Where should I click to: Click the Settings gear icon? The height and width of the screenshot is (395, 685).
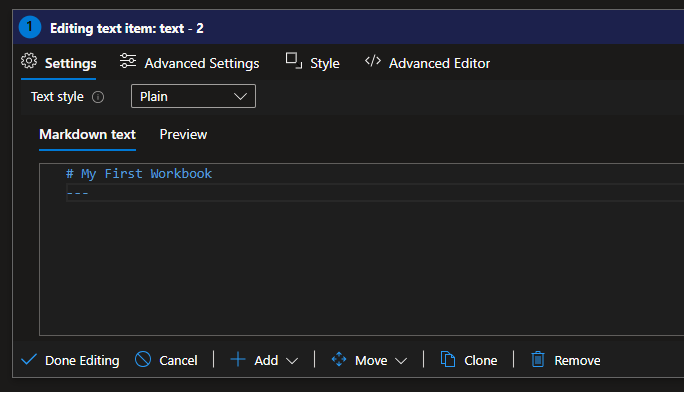click(x=29, y=61)
